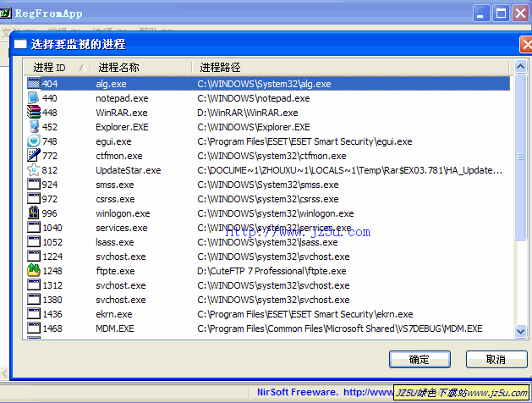The image size is (532, 403).
Task: Click the icon of process 1312
Action: click(34, 284)
